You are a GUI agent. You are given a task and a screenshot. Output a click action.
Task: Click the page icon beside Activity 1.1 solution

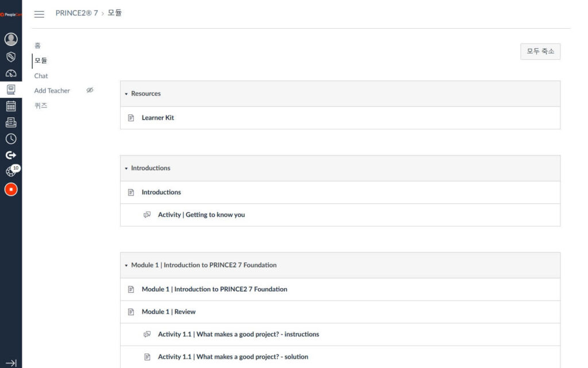click(148, 356)
